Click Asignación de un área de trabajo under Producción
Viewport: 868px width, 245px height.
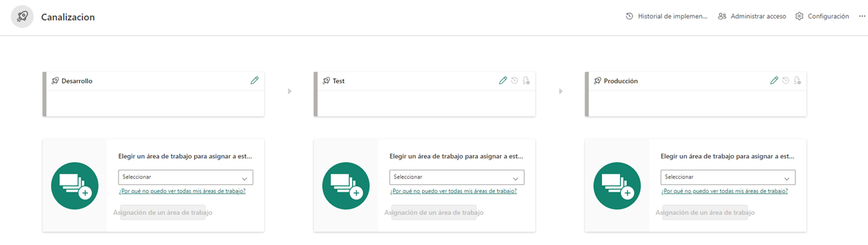coord(705,213)
